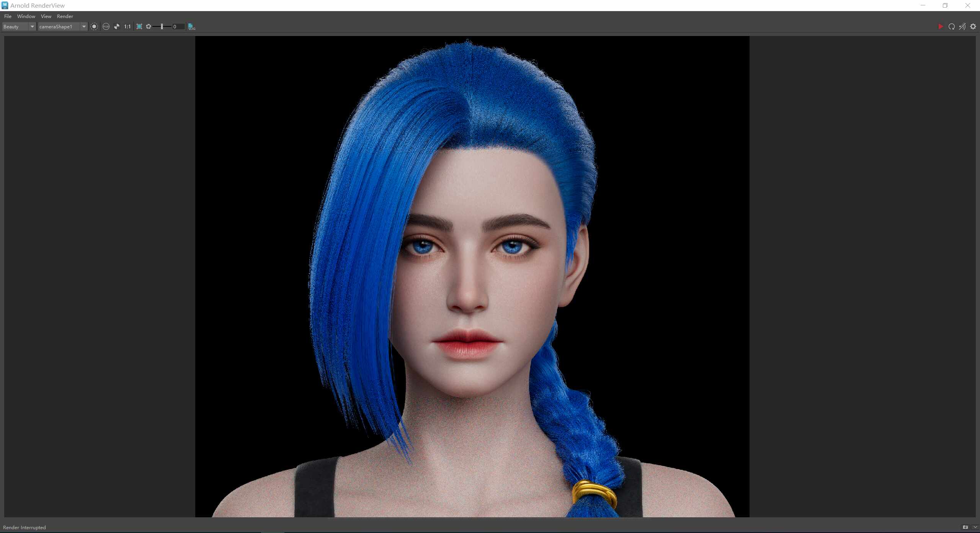Open the render settings gear icon
This screenshot has width=980, height=533.
coord(973,26)
